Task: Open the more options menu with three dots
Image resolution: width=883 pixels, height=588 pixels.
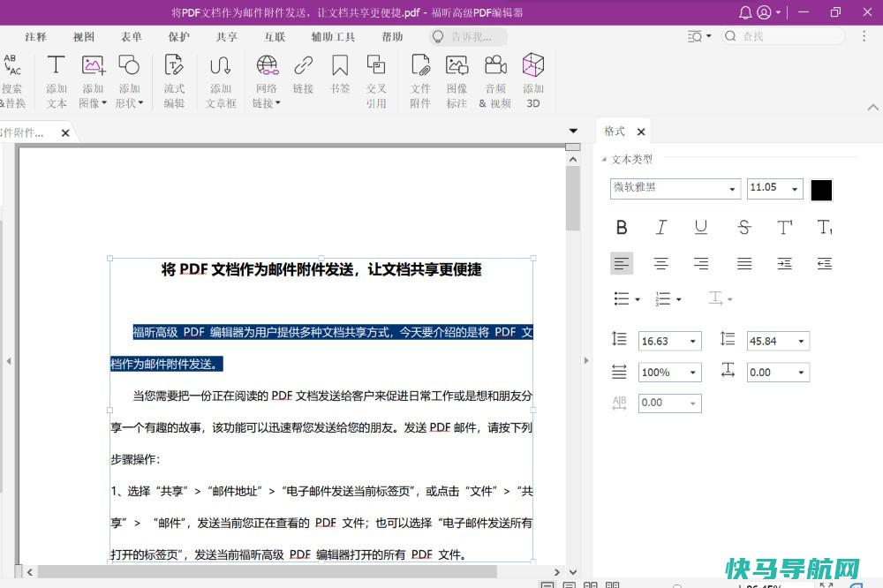Action: (864, 36)
